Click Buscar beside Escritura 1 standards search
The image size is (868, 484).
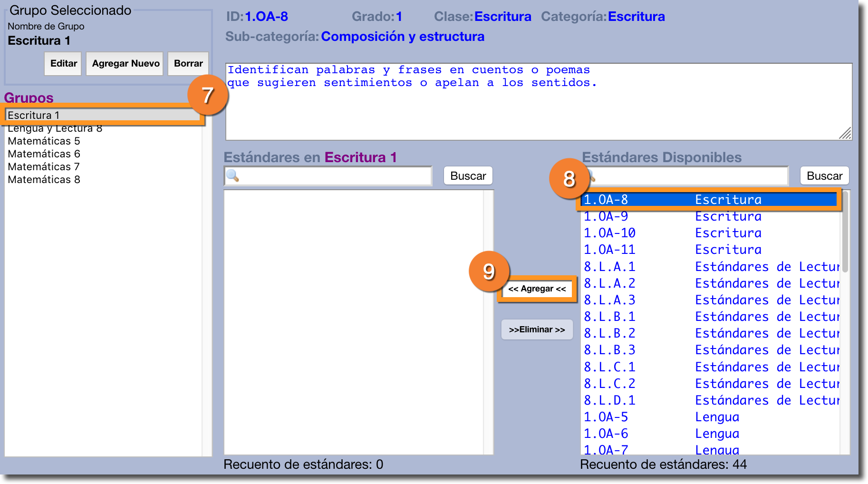pyautogui.click(x=468, y=176)
